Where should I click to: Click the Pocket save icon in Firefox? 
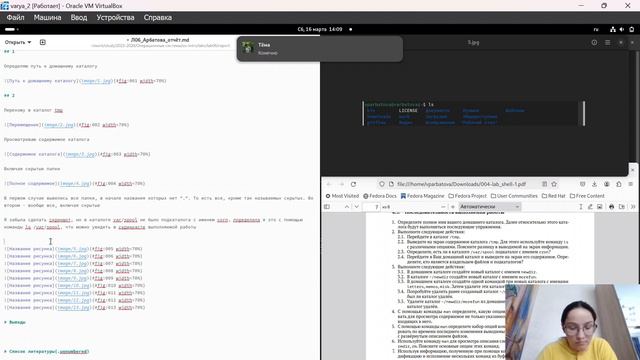click(582, 184)
